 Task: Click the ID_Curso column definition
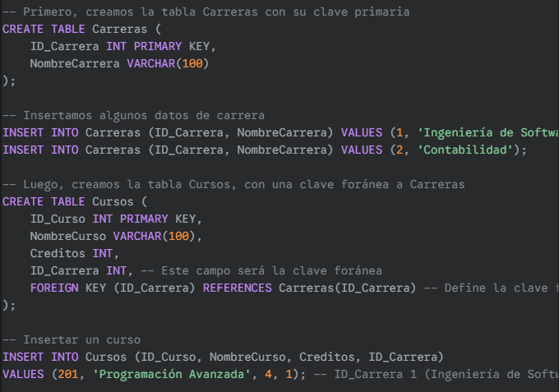tap(116, 219)
